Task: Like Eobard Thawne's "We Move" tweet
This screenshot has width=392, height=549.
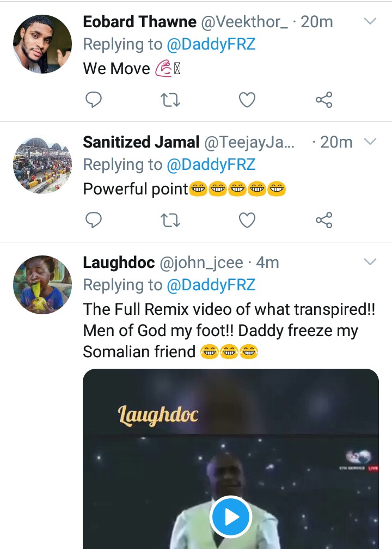Action: coord(248,100)
